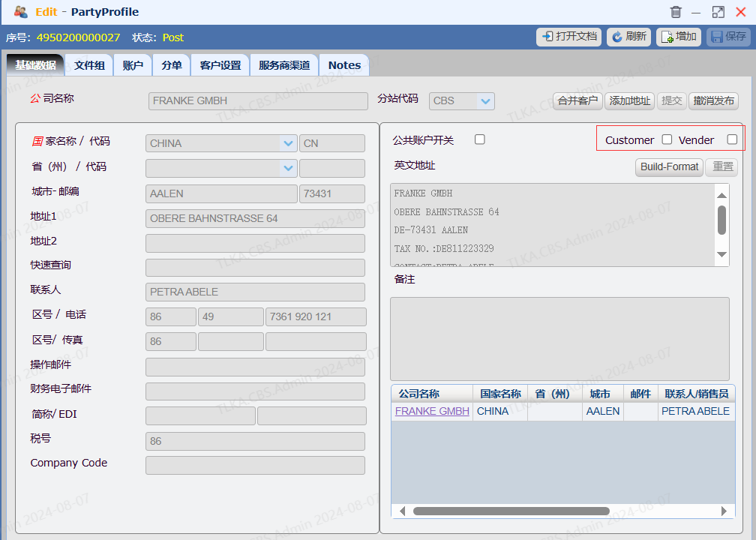Viewport: 756px width, 540px height.
Task: Switch to the 分单 tab
Action: pyautogui.click(x=172, y=65)
